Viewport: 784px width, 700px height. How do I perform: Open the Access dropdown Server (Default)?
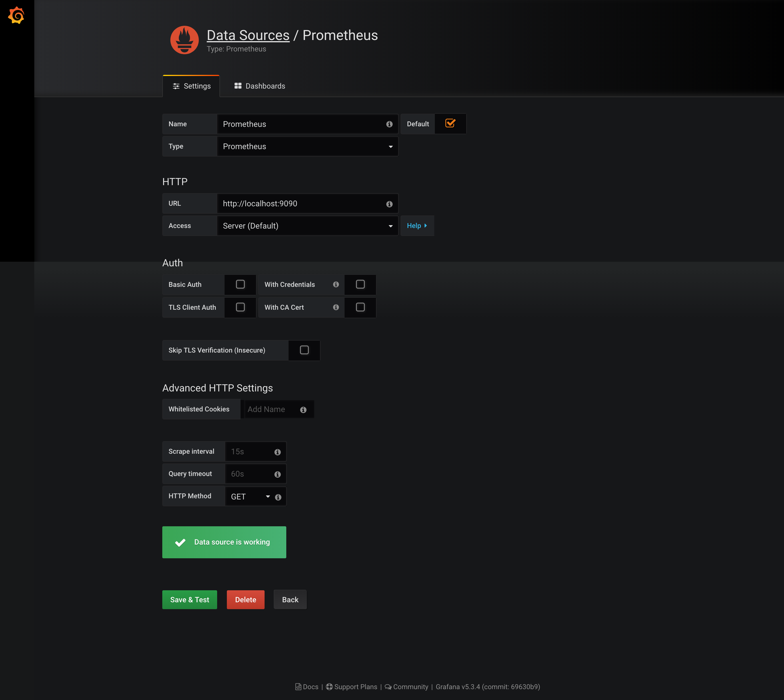(307, 226)
